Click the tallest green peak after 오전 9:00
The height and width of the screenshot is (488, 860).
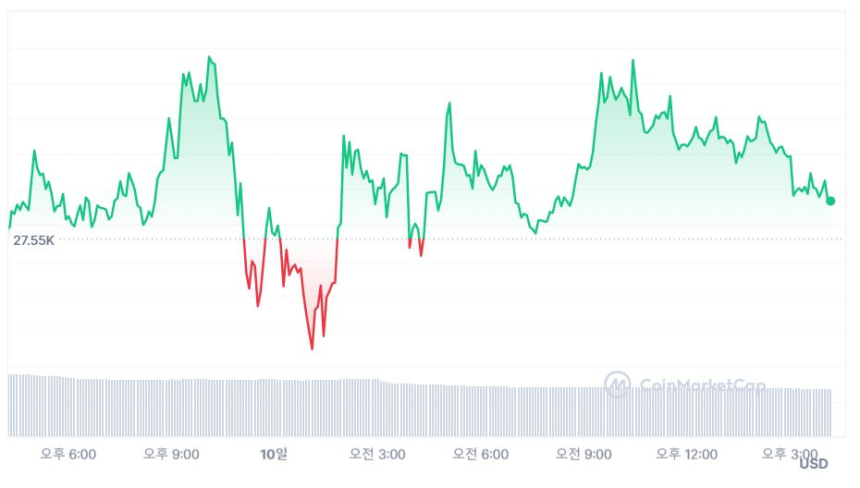click(x=633, y=61)
